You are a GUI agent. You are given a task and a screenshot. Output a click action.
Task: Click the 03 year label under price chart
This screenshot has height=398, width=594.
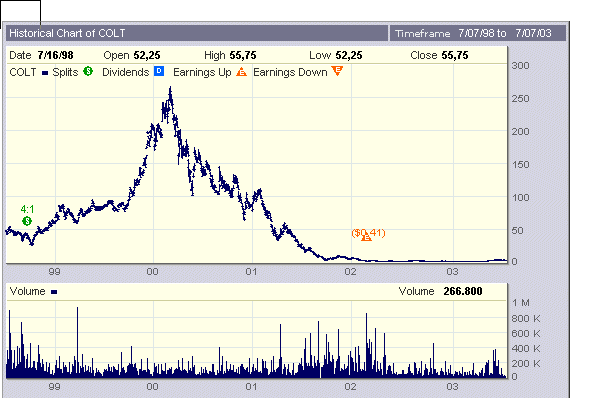tap(452, 272)
